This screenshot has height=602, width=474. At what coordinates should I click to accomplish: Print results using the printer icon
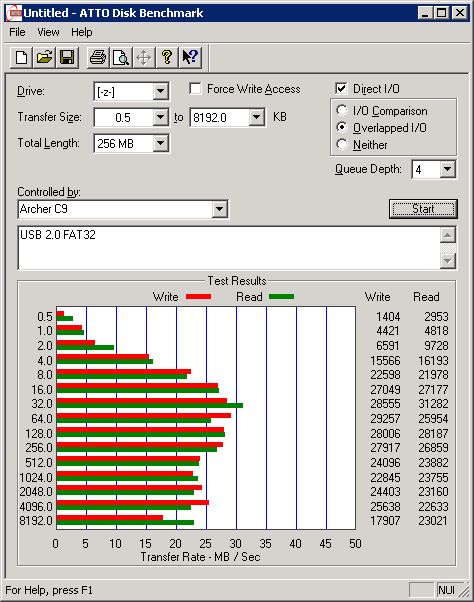98,58
